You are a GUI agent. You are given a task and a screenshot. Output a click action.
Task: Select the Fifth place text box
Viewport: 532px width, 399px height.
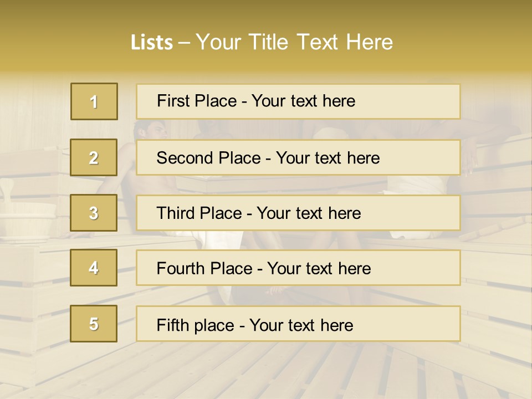coord(298,324)
